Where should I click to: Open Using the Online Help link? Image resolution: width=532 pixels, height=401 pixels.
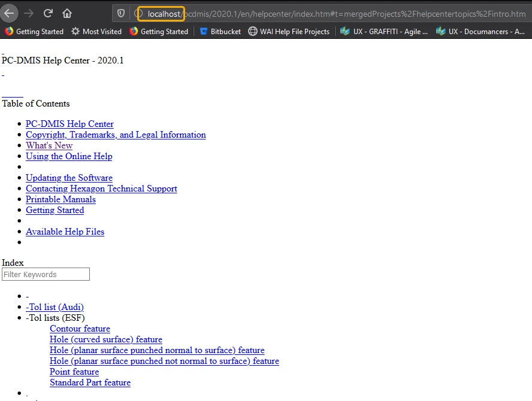69,156
